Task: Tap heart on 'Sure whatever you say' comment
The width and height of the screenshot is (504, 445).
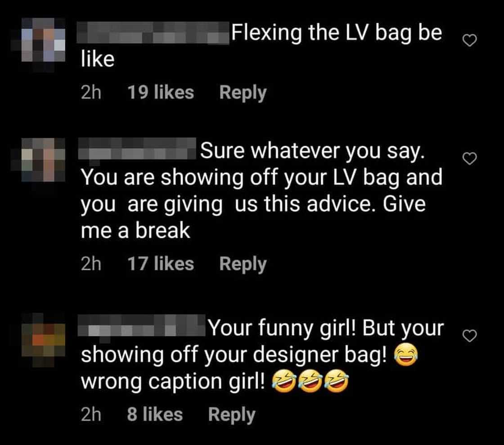Action: tap(469, 158)
